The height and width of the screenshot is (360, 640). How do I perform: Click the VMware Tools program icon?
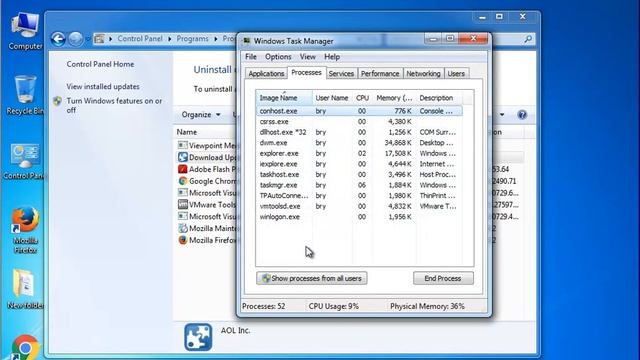(182, 204)
